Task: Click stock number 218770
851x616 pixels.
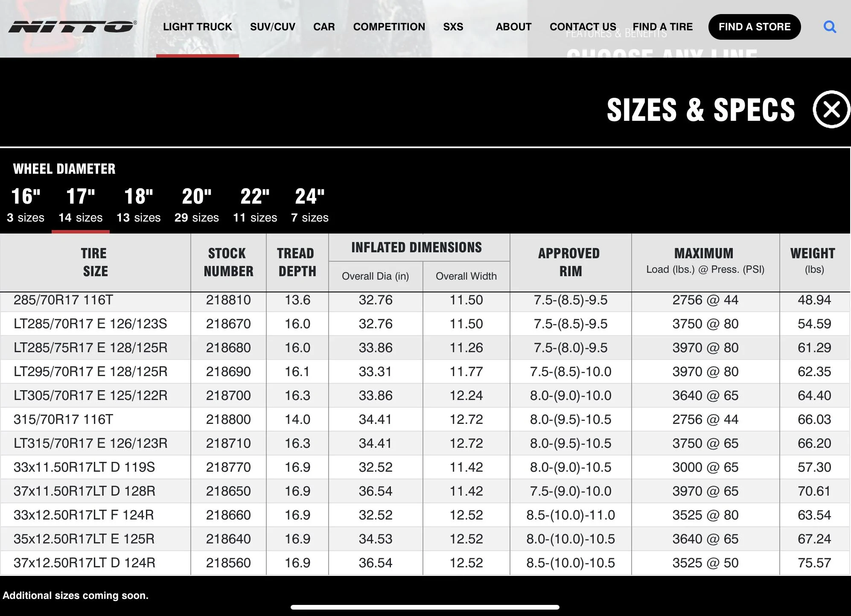Action: (228, 467)
